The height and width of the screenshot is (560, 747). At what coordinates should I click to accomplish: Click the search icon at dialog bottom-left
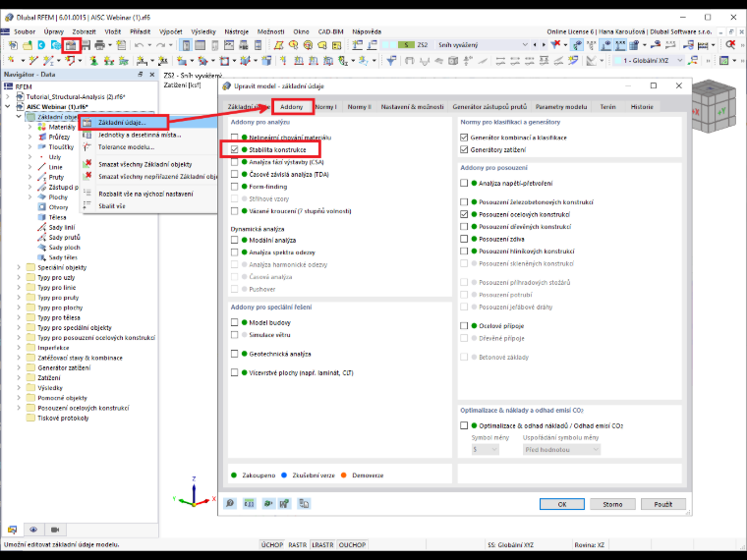pyautogui.click(x=230, y=503)
